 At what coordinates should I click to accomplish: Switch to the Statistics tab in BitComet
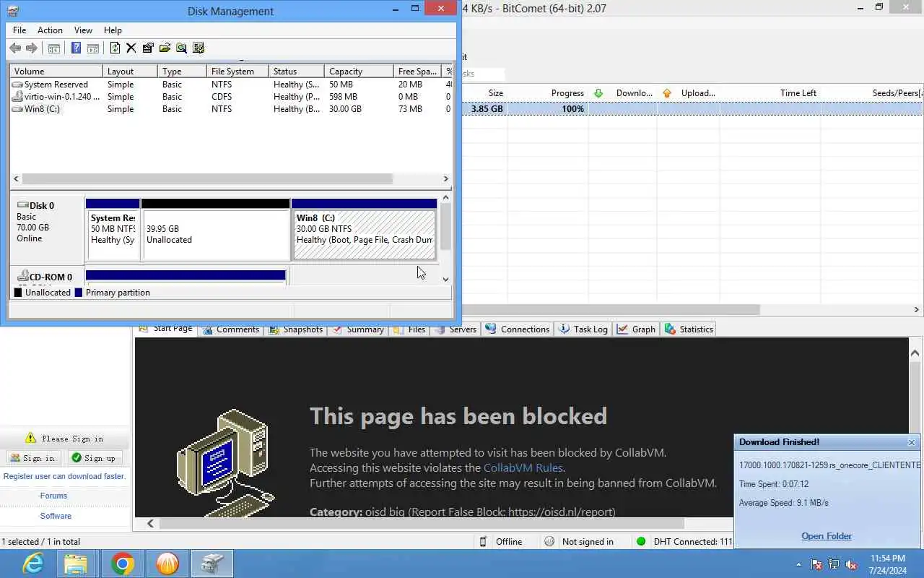(689, 329)
